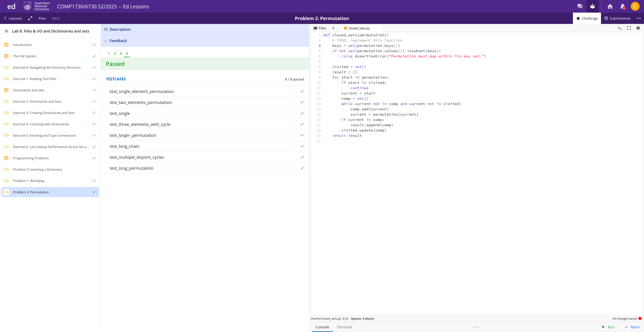Open Exercise 6: List Lookup Performance

(50, 147)
